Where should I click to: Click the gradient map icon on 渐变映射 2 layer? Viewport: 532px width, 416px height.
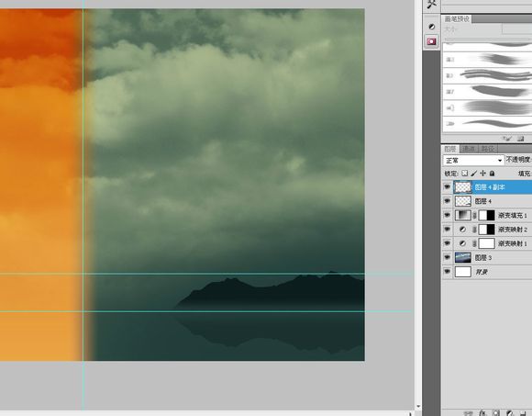(x=462, y=230)
